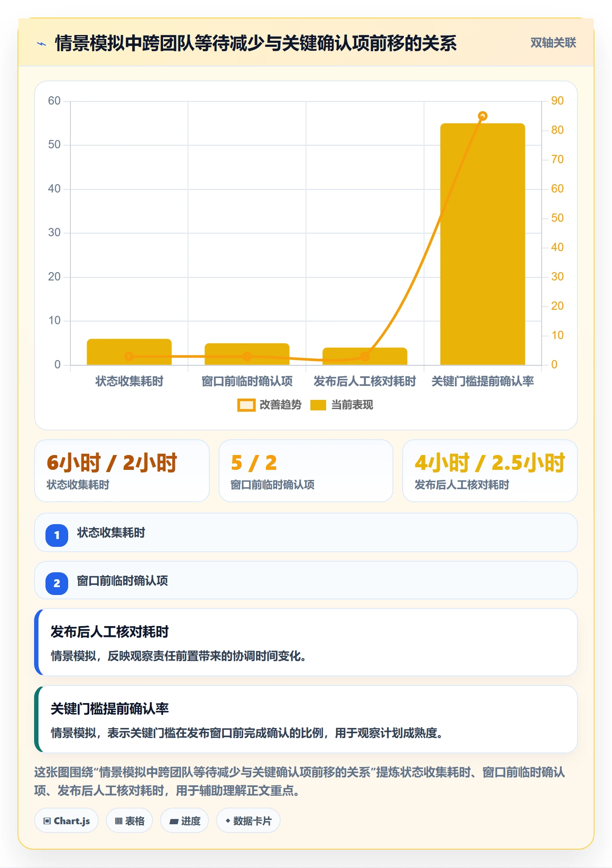
Task: Click the grid icon in the 表格 tag
Action: tap(118, 821)
